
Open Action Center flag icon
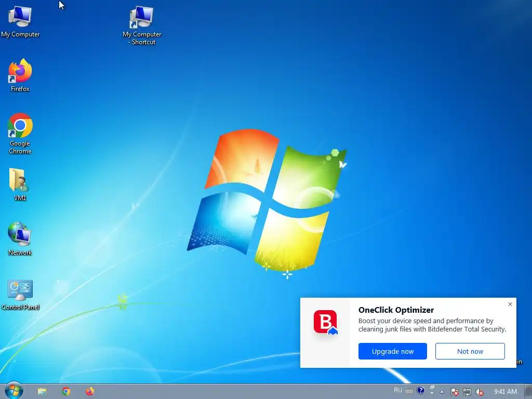click(454, 392)
